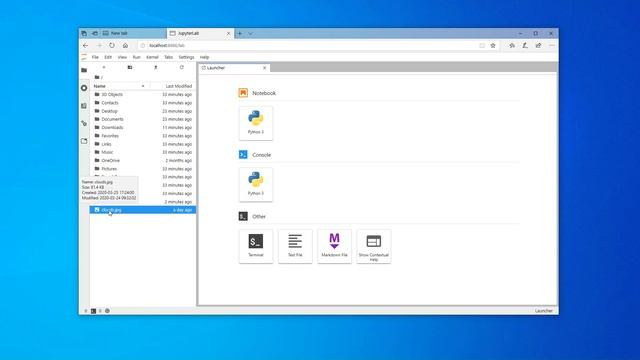Click the terminal icon in status bar

(93, 311)
